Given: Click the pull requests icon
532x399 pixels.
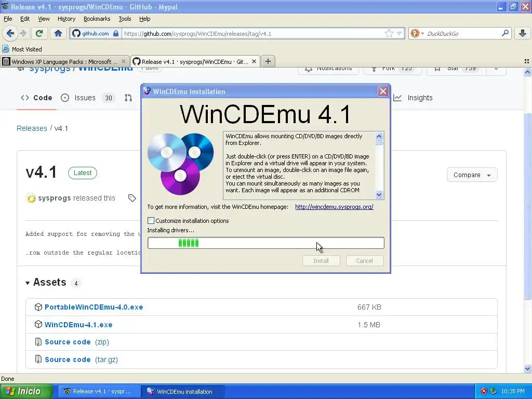Looking at the screenshot, I should pos(128,98).
